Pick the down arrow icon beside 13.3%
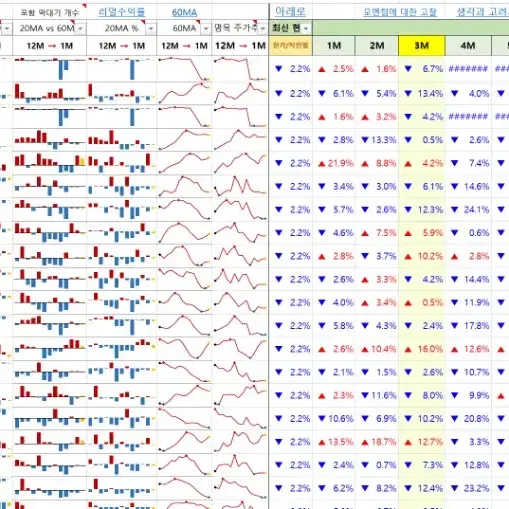Screen dimensions: 509x509 pyautogui.click(x=365, y=140)
